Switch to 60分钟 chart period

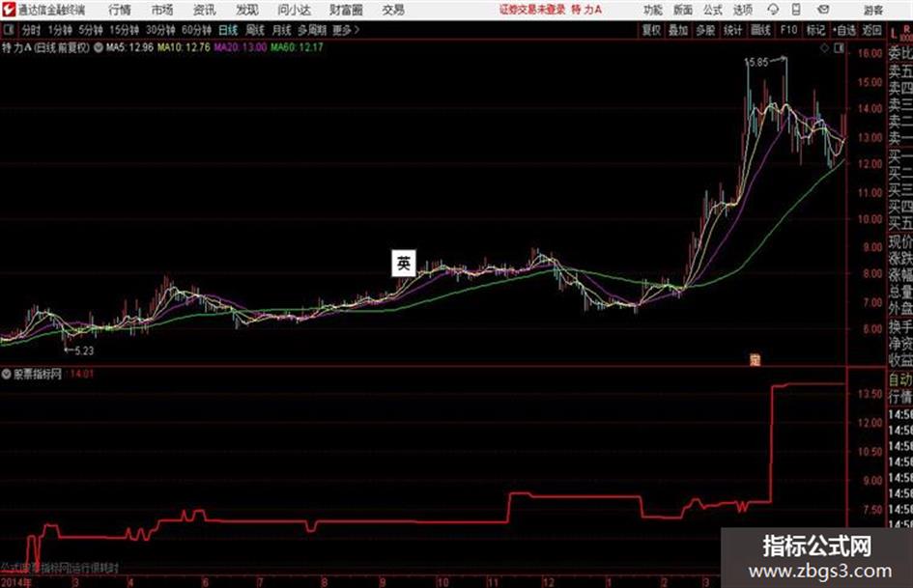[x=196, y=30]
